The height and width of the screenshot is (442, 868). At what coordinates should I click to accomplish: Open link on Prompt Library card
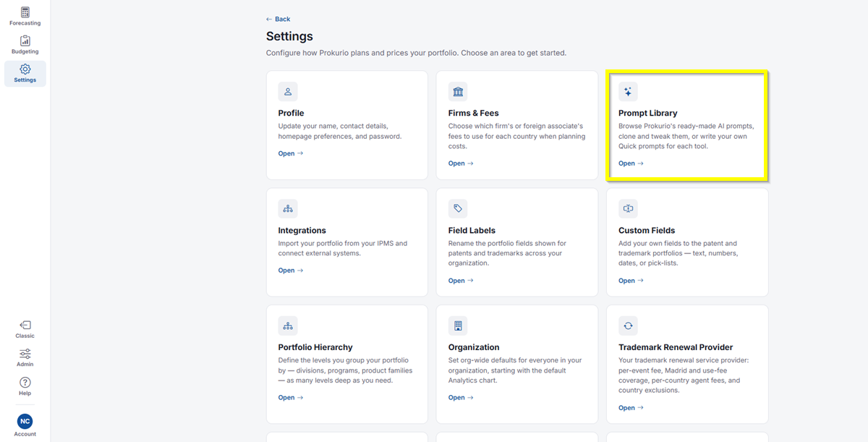(x=631, y=163)
